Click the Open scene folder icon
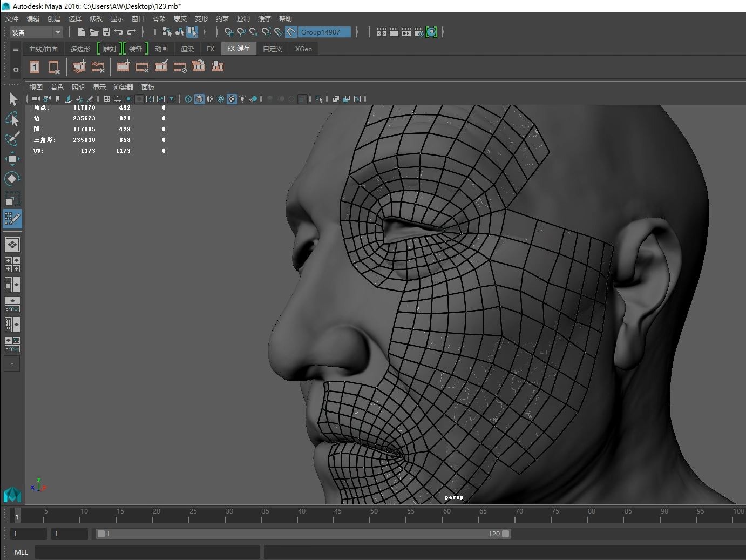This screenshot has height=560, width=746. point(94,32)
